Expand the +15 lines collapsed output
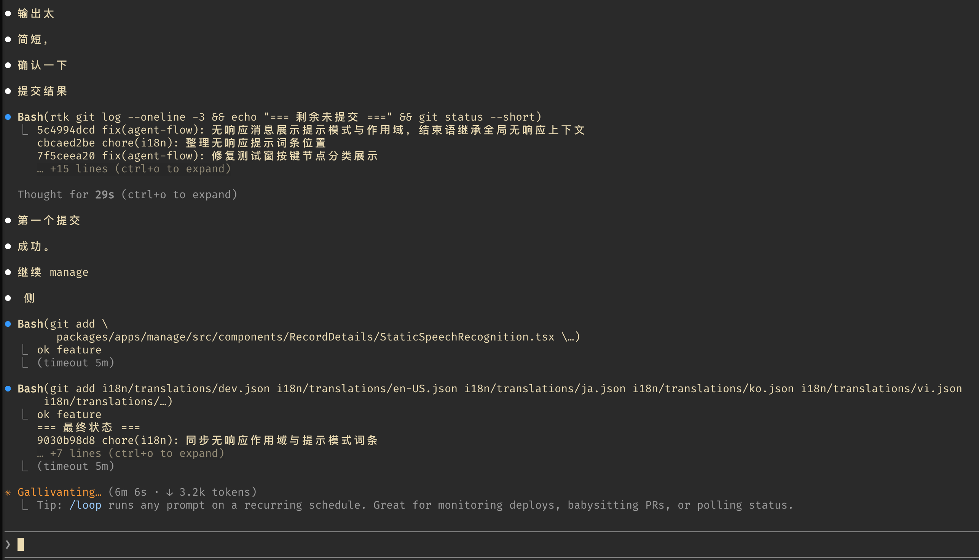The image size is (979, 560). (x=134, y=169)
